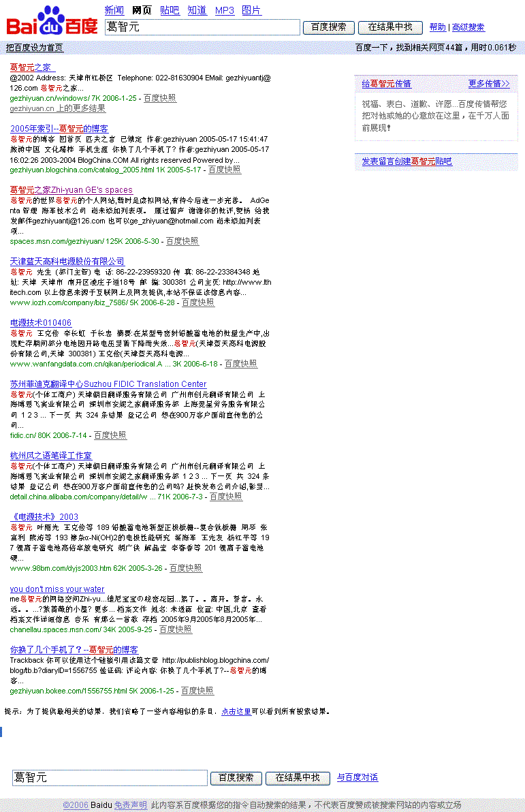Image resolution: width=525 pixels, height=812 pixels.
Task: Open 百度快照 for iozh.com company result
Action: 197,302
